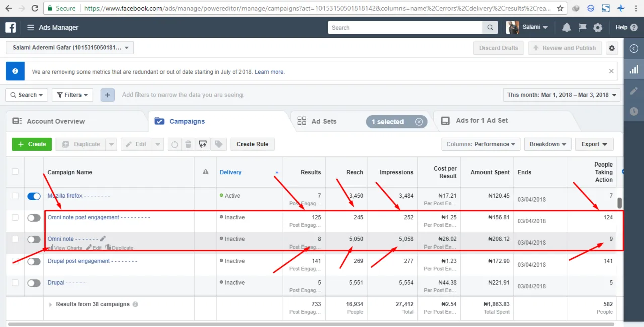Reload the page in the browser
The width and height of the screenshot is (644, 327).
tap(35, 8)
